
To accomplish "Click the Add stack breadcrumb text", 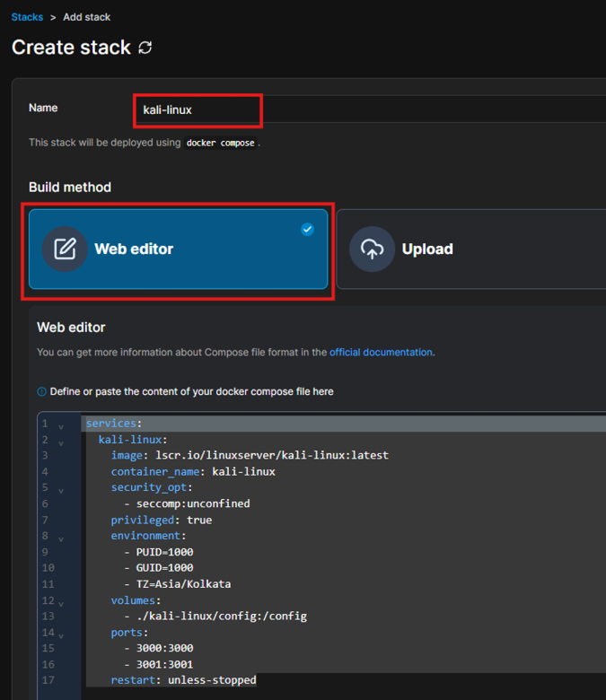I will pos(86,17).
